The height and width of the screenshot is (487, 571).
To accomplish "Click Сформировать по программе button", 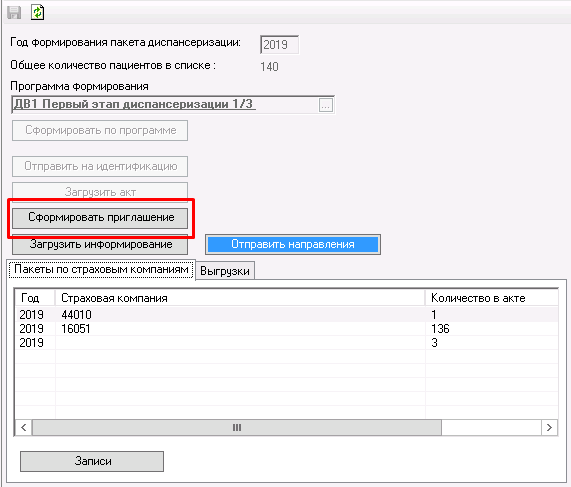I will 100,130.
